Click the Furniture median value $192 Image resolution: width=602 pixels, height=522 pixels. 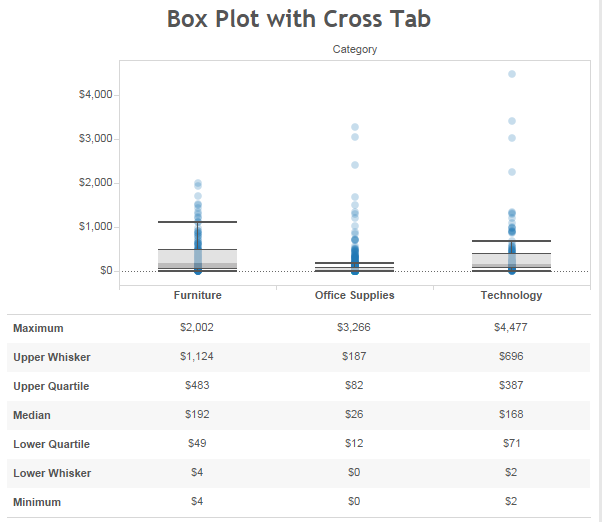(197, 415)
